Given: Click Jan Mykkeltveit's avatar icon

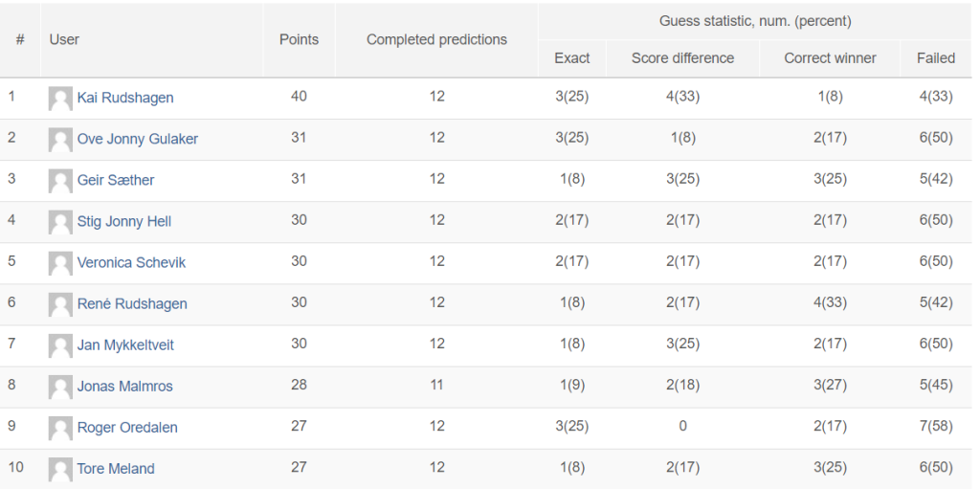Looking at the screenshot, I should [60, 345].
